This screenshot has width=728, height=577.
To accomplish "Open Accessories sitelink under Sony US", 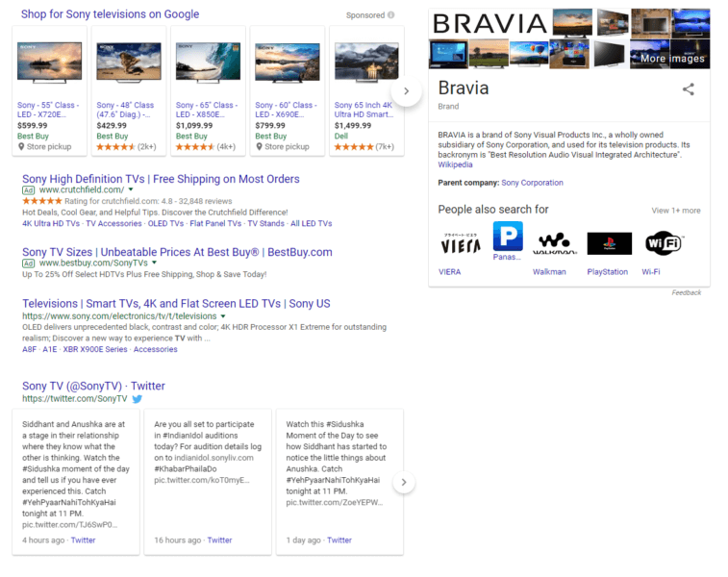I will (155, 349).
